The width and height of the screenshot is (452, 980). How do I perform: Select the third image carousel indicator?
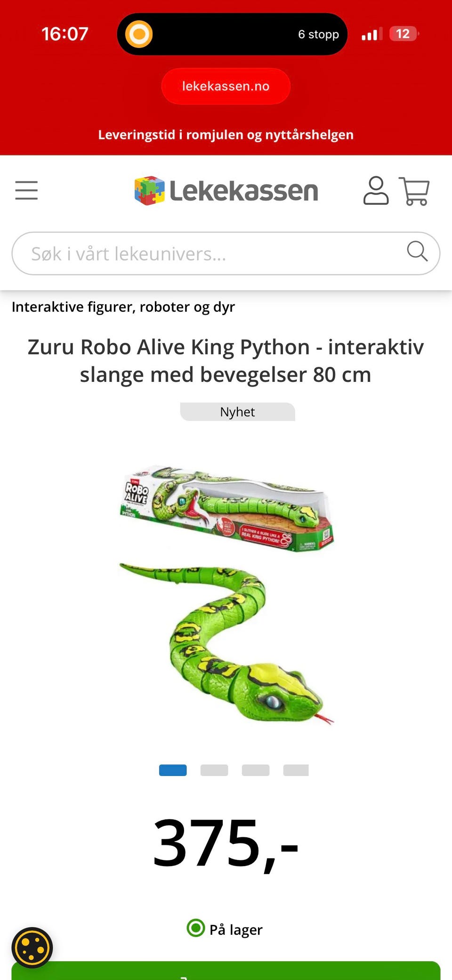(x=256, y=770)
